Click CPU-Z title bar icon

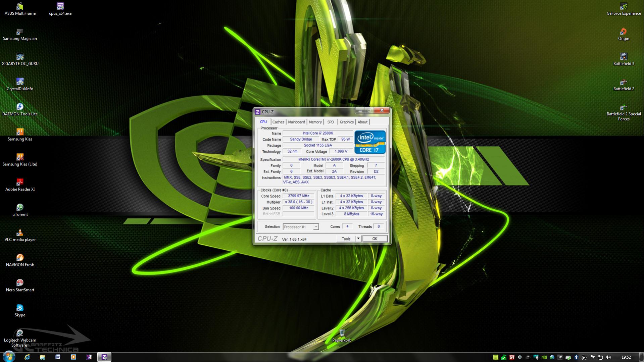257,112
